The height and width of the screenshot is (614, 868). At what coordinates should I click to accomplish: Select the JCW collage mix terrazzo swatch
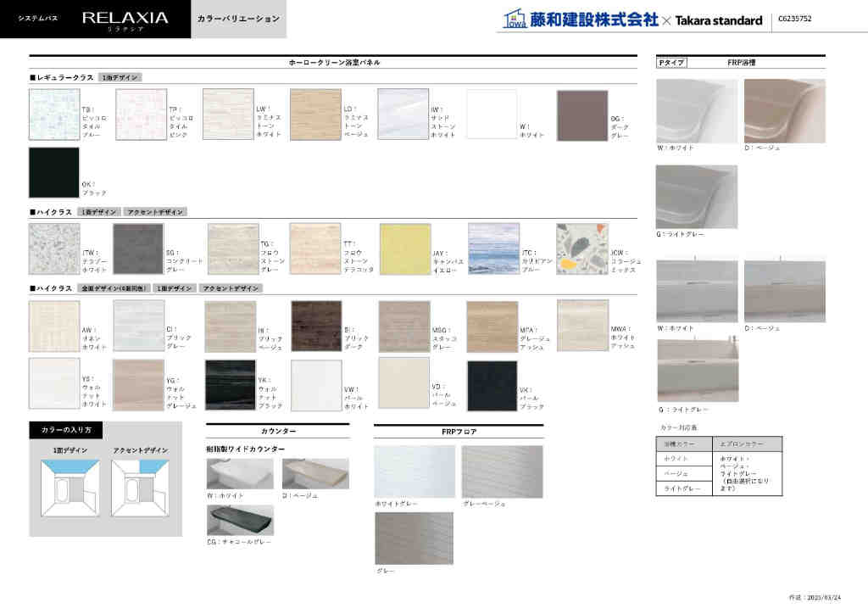point(582,249)
